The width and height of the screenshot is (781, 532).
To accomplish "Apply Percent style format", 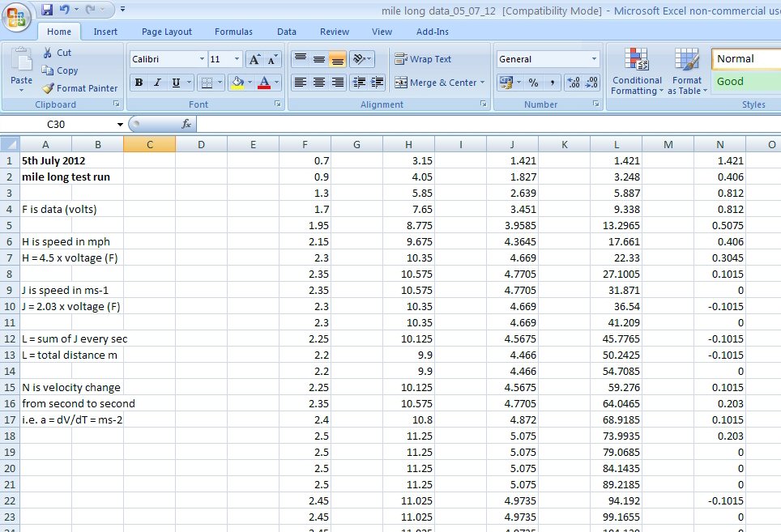I will [533, 83].
